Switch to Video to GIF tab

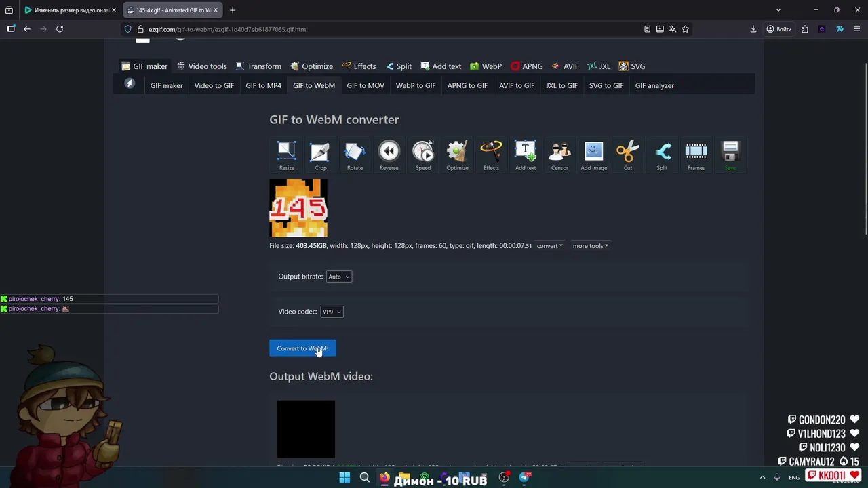[x=214, y=85]
